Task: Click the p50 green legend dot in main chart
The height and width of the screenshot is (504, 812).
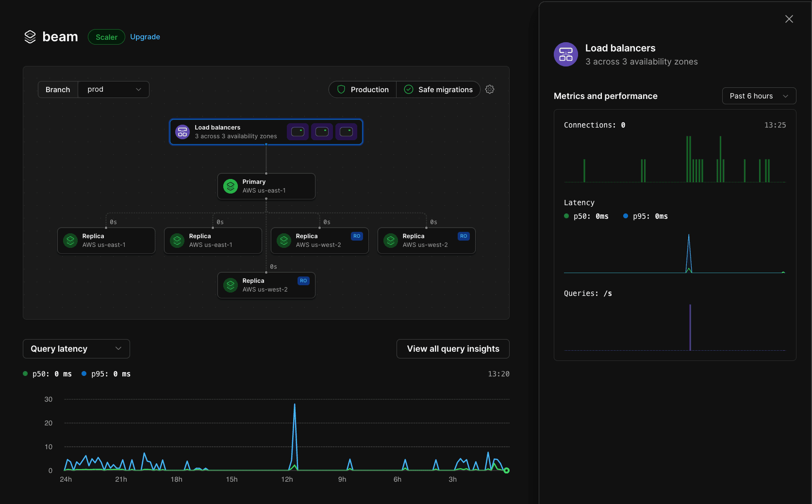Action: click(x=25, y=374)
